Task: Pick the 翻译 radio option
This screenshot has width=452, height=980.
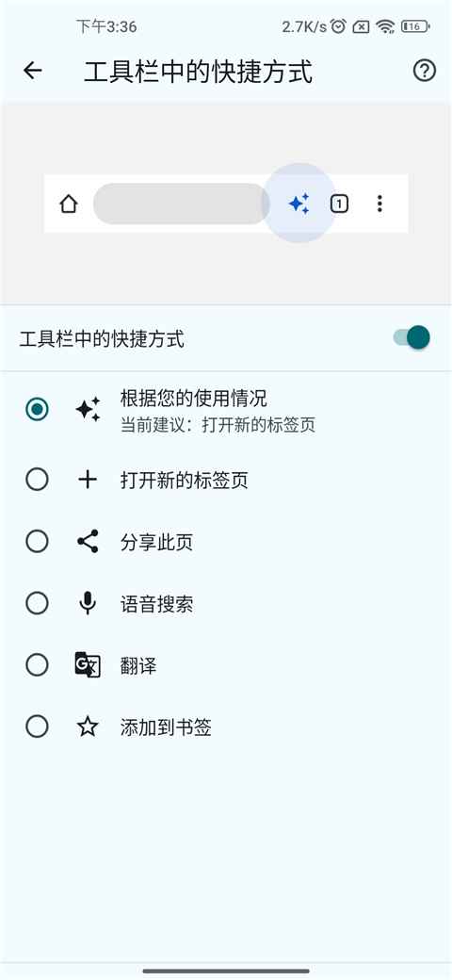Action: (38, 665)
